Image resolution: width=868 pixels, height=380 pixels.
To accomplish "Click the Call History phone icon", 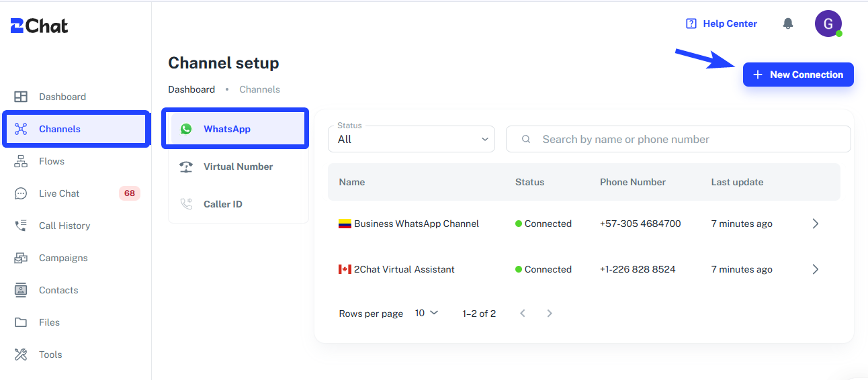I will (21, 226).
